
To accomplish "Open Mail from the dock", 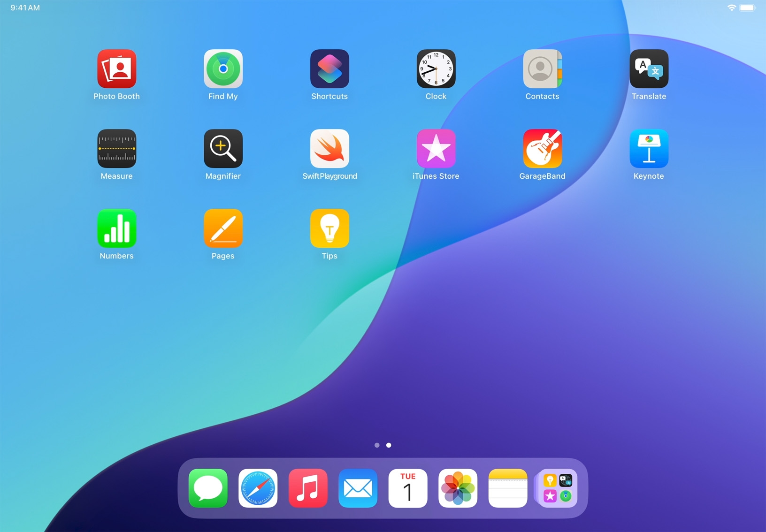I will (x=358, y=488).
